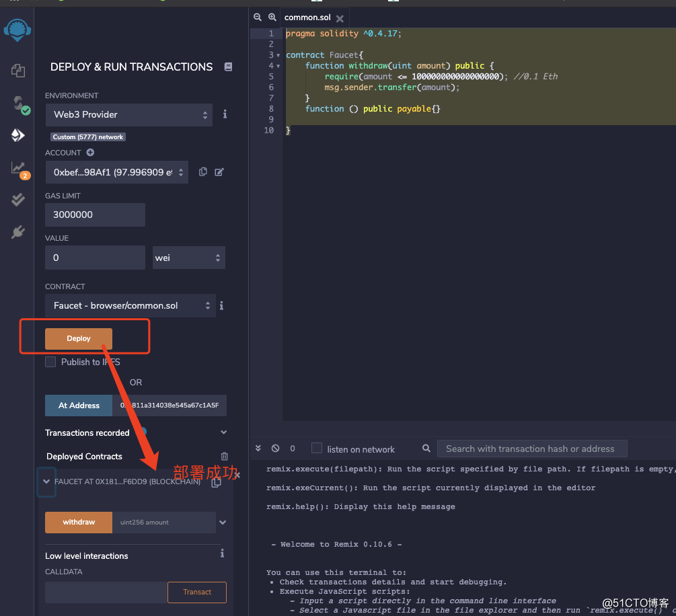The image size is (676, 616).
Task: Click the sign message edit icon
Action: click(x=219, y=172)
